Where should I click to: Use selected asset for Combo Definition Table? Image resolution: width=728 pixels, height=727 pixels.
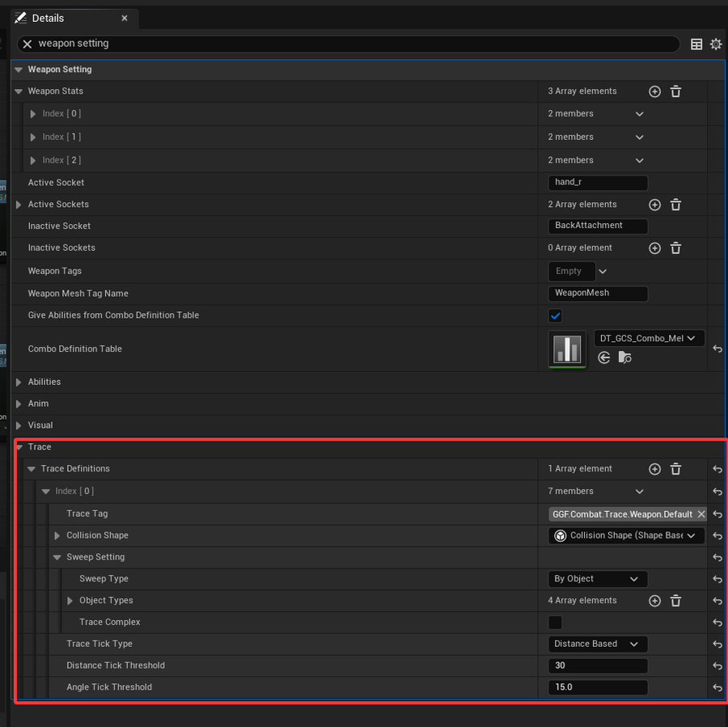coord(604,357)
